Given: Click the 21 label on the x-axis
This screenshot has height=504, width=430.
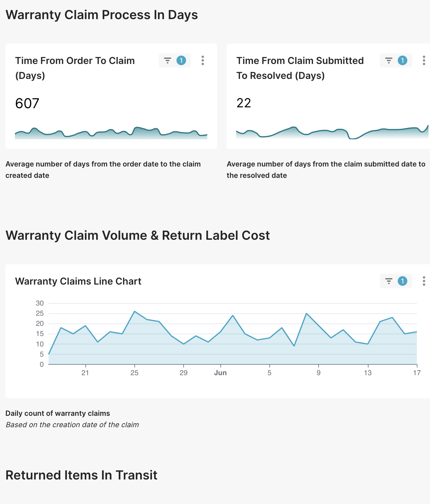Looking at the screenshot, I should [x=85, y=373].
